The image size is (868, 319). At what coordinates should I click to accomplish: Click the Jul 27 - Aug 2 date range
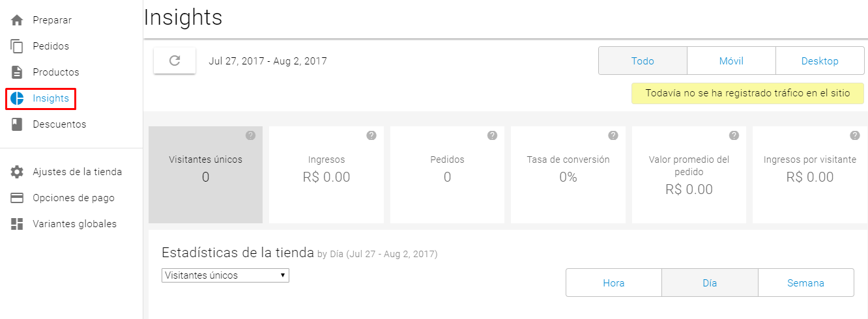coord(268,61)
